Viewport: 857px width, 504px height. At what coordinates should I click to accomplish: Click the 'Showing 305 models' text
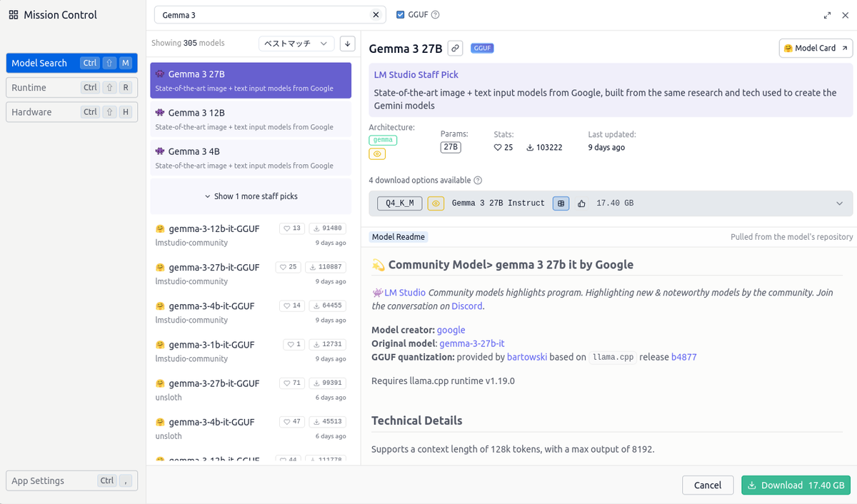click(188, 43)
